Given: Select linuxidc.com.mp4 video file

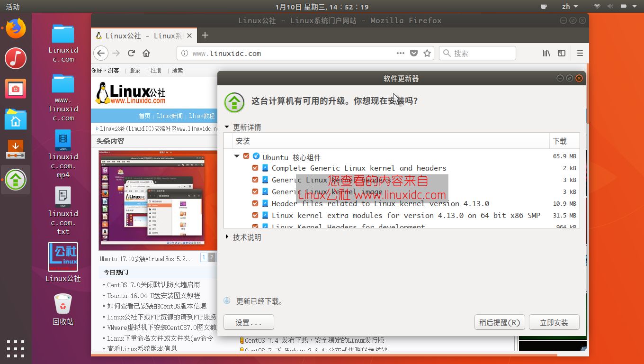Looking at the screenshot, I should (x=63, y=154).
